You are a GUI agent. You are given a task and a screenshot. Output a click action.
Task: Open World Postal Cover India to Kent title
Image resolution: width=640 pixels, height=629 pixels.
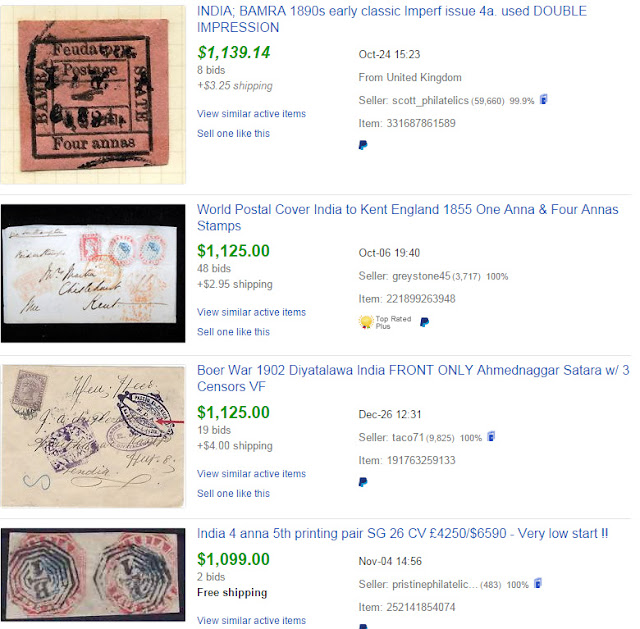coord(407,218)
